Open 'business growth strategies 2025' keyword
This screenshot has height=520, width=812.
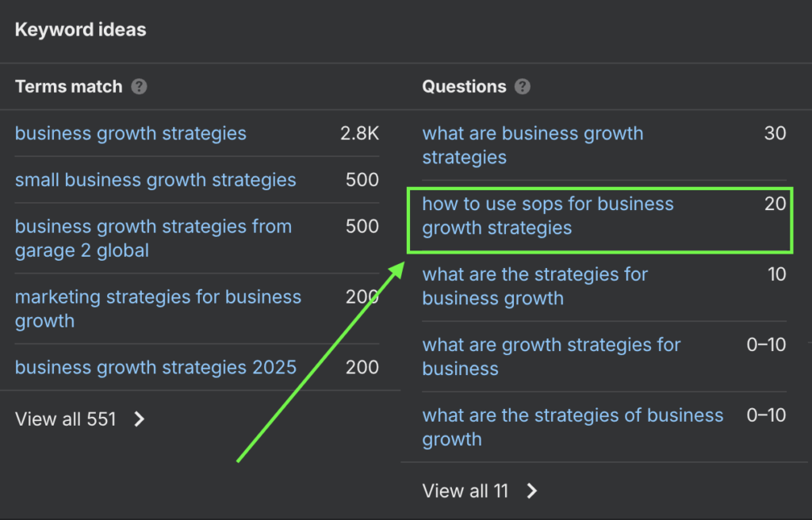pos(155,367)
